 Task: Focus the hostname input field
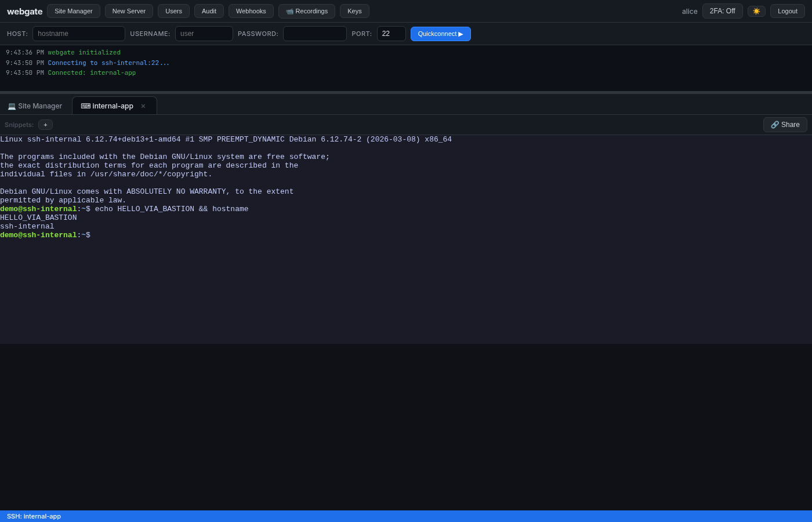point(79,34)
